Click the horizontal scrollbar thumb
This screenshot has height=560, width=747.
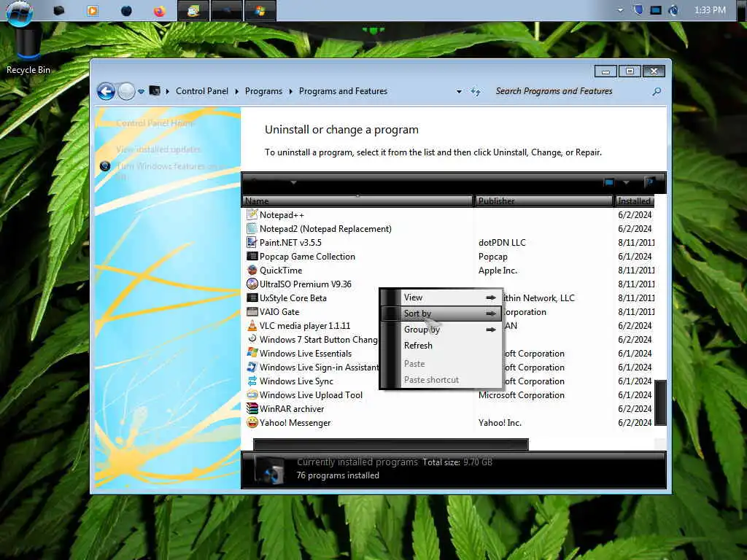tap(391, 444)
